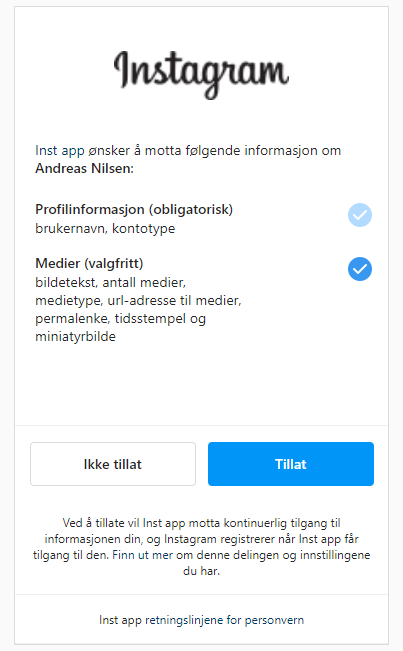Click the Instagram logo at the top
This screenshot has width=403, height=651.
point(201,73)
